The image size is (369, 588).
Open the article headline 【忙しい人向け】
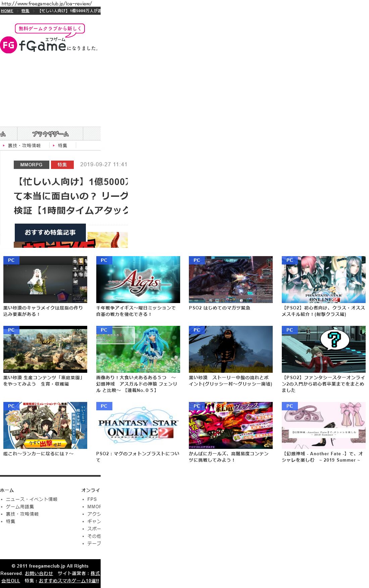pyautogui.click(x=71, y=196)
